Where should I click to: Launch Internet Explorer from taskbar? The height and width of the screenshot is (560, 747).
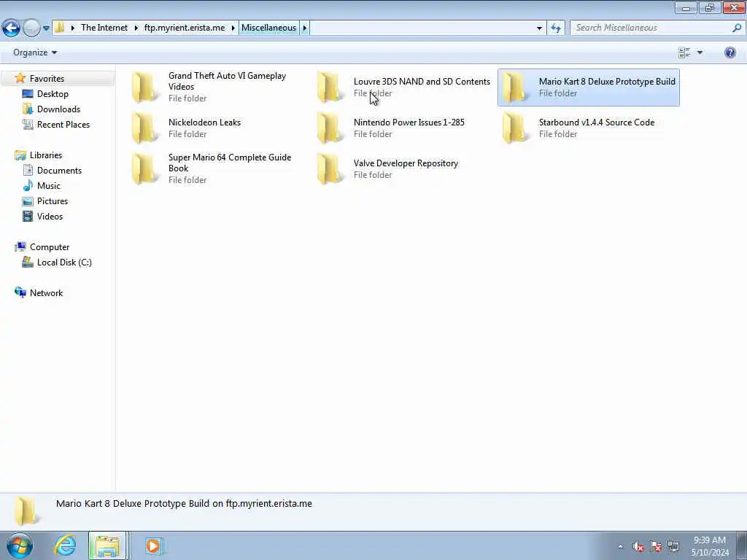pos(65,546)
